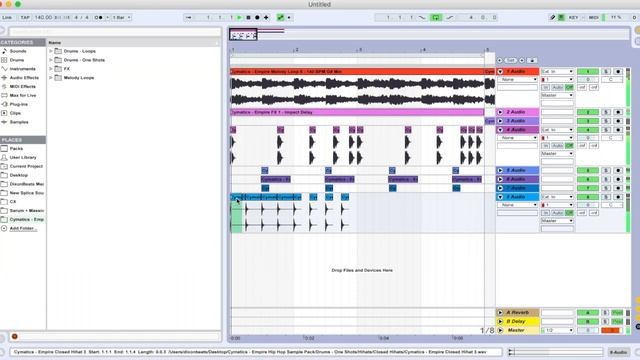This screenshot has width=640, height=360.
Task: Open the 1 Bar quantization menu
Action: click(x=122, y=18)
